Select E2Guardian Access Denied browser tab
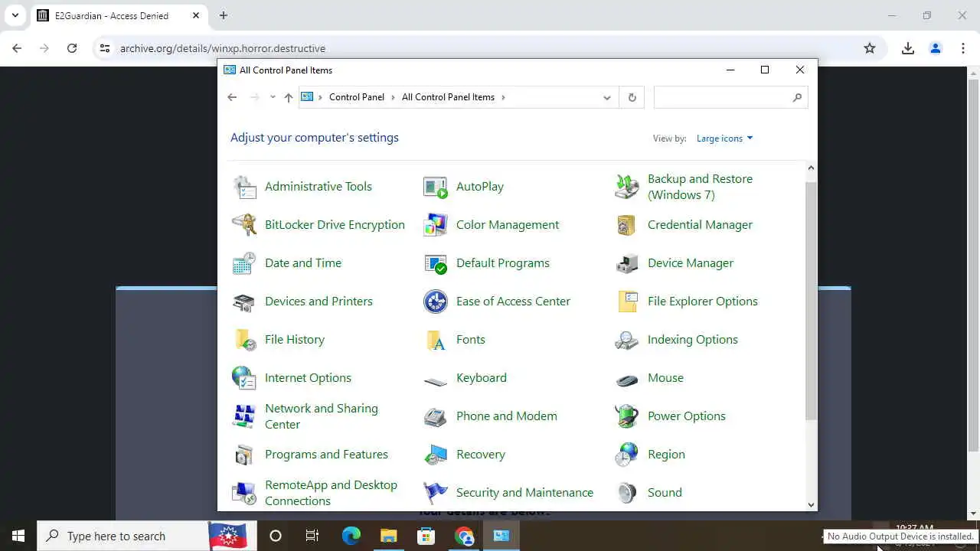Screen dimensions: 980x551 (119, 15)
